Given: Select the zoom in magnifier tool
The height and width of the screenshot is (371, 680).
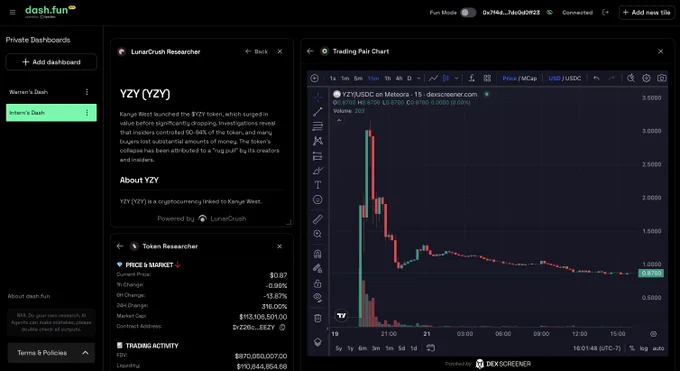Looking at the screenshot, I should coord(318,234).
